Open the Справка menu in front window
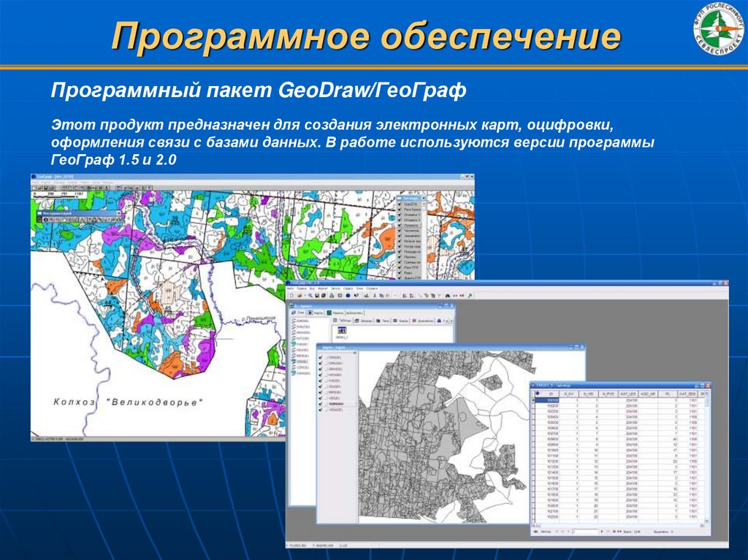The image size is (748, 560). [372, 288]
